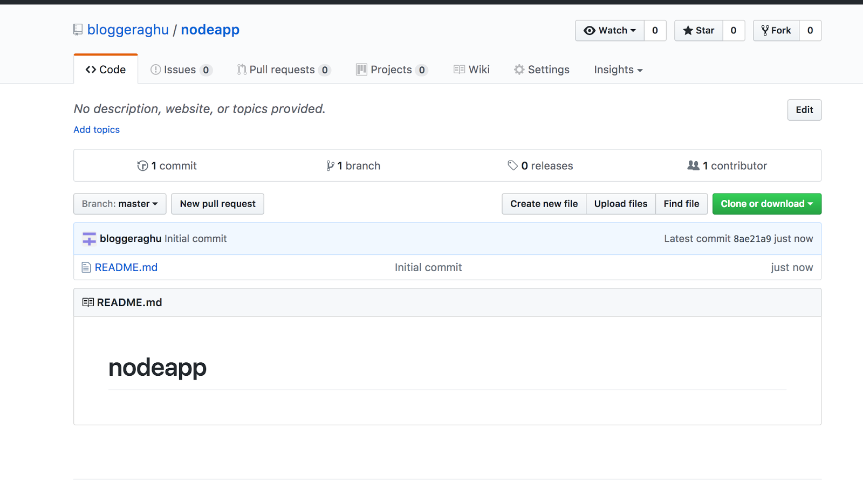Click the eye icon on the Watch button
863x504 pixels.
[589, 31]
